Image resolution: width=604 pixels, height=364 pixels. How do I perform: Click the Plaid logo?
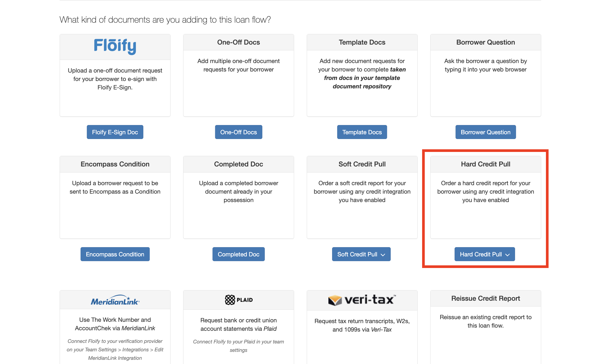239,300
